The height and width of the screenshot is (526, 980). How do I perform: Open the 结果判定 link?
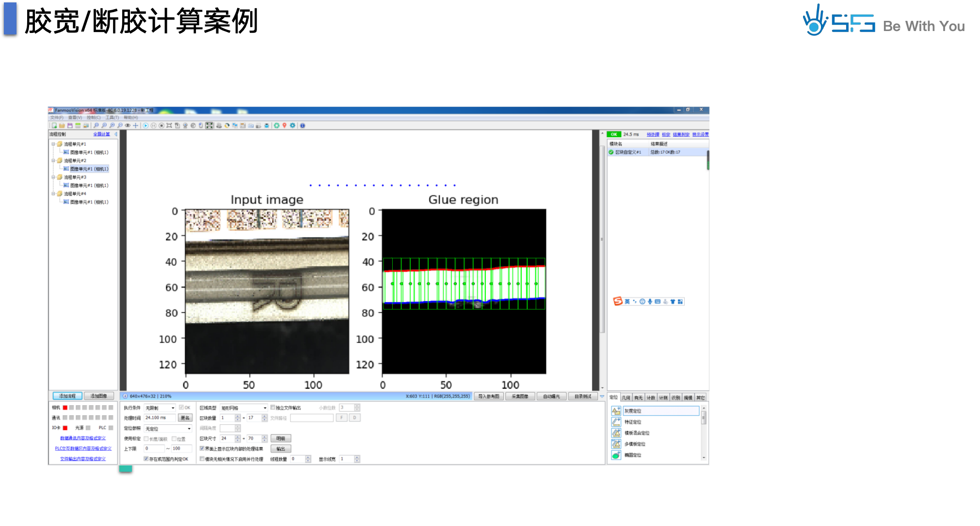tap(681, 134)
